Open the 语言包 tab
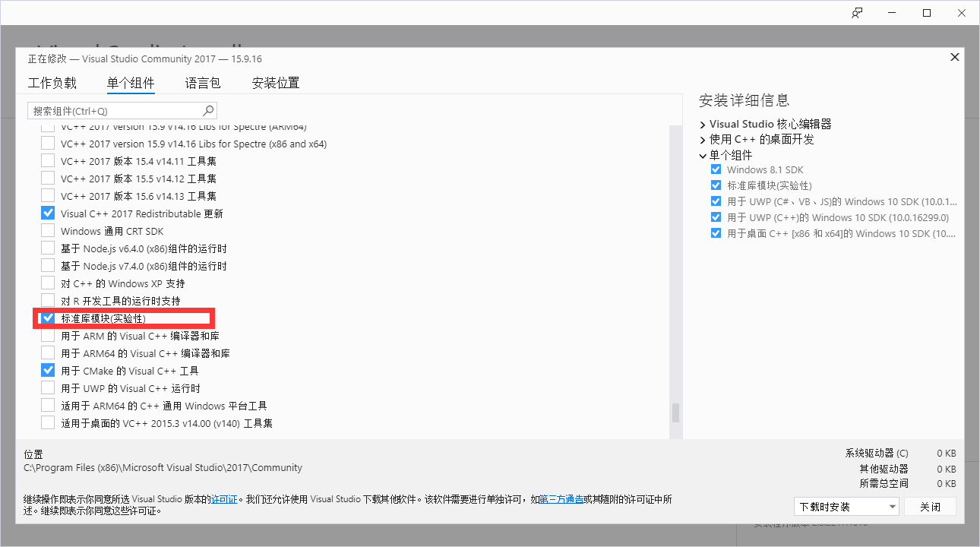The height and width of the screenshot is (547, 980). point(203,83)
